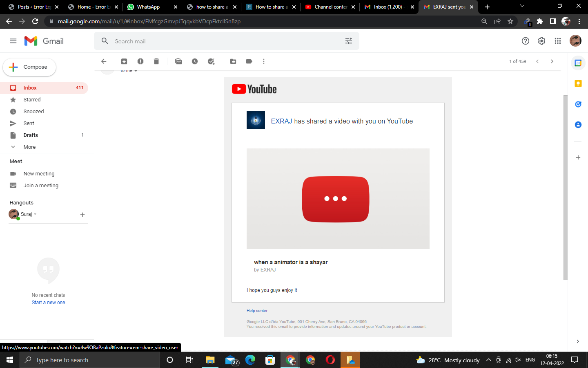
Task: Apply a label to the email
Action: coord(249,61)
